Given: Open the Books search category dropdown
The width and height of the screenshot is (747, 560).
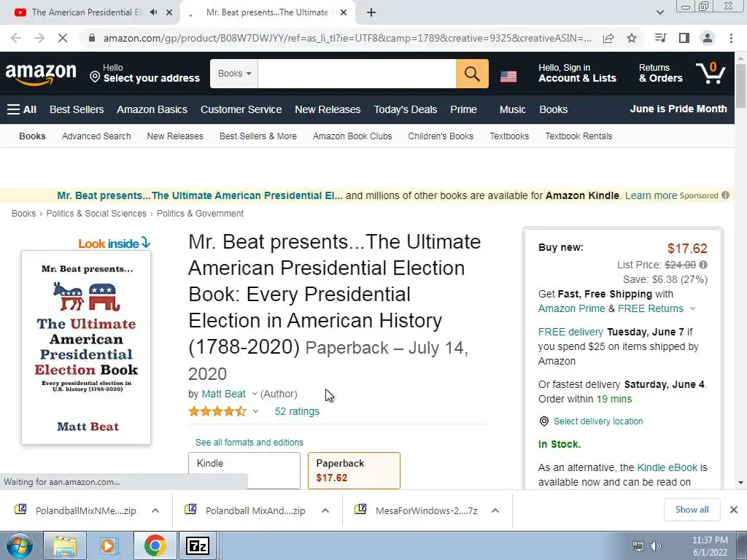Looking at the screenshot, I should coord(234,74).
